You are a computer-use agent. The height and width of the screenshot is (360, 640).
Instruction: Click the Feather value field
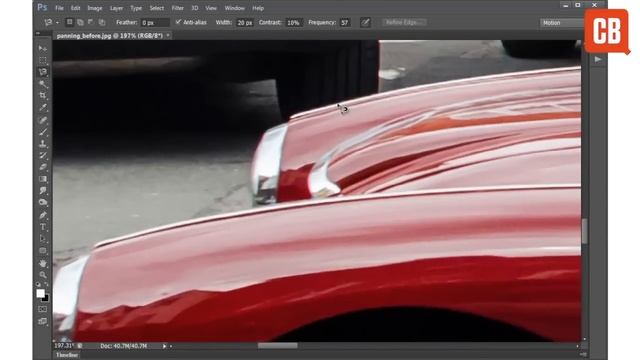[154, 22]
